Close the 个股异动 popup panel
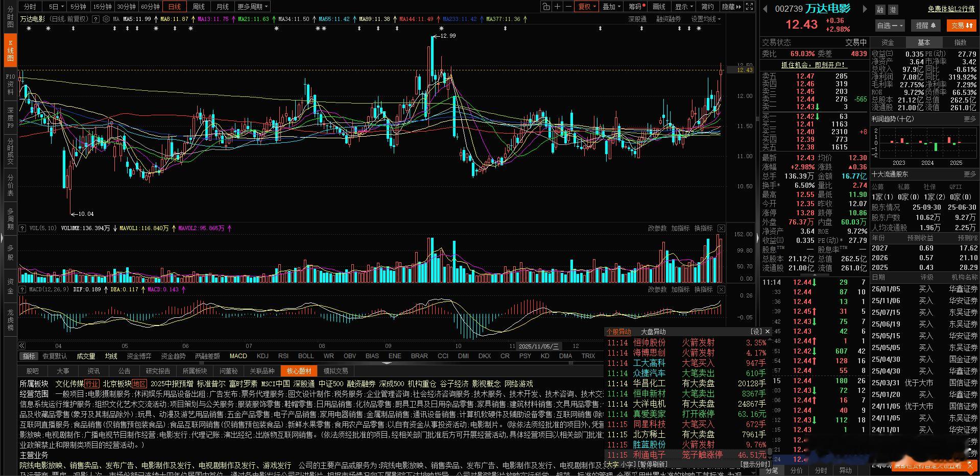 [767, 332]
